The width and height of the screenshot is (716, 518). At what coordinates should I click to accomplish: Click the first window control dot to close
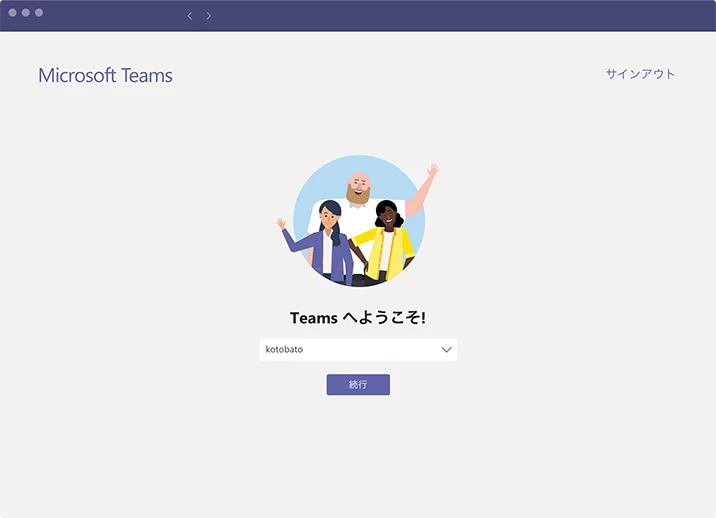coord(13,13)
